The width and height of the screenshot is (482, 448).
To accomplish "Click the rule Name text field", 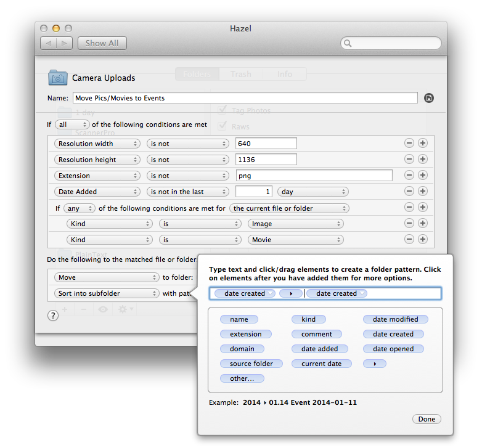I will (245, 98).
